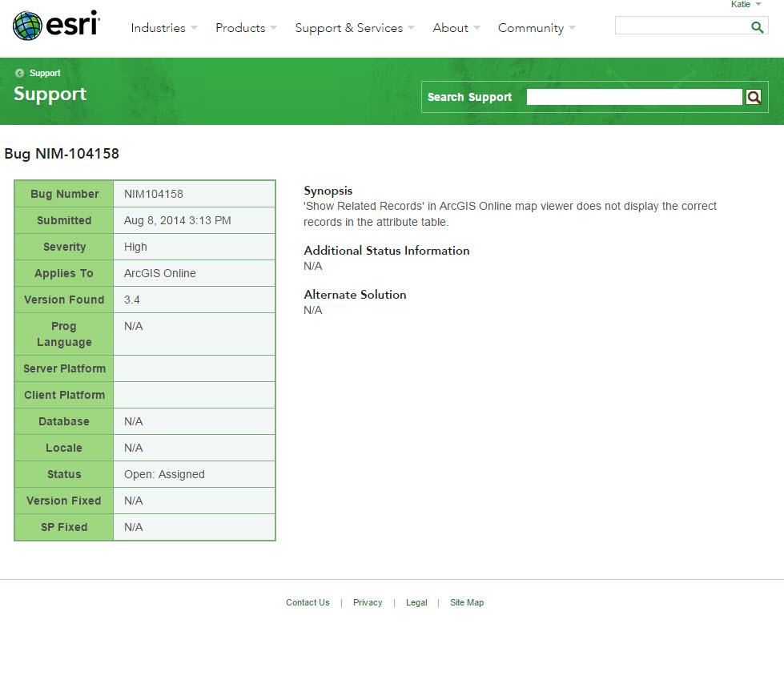Expand the Katie account dropdown
This screenshot has height=688, width=784.
(746, 5)
